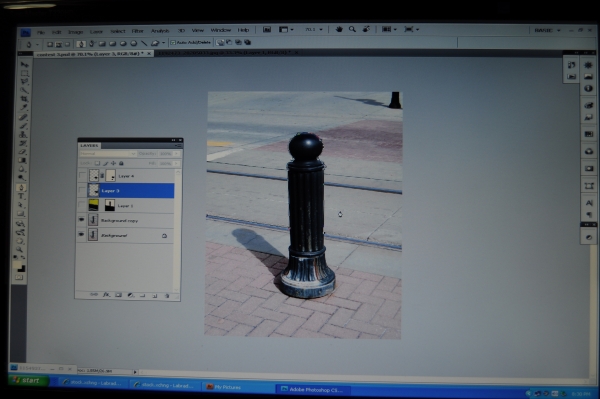Click the trash icon in Layers panel
This screenshot has width=600, height=399.
(167, 296)
